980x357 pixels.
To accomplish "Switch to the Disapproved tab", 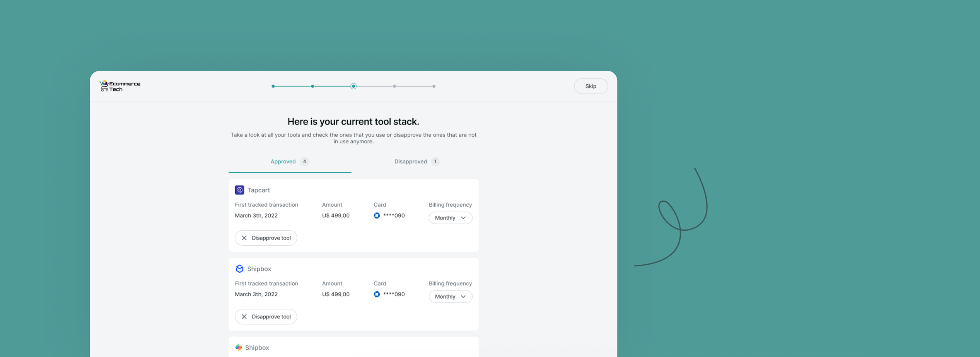I will point(417,161).
